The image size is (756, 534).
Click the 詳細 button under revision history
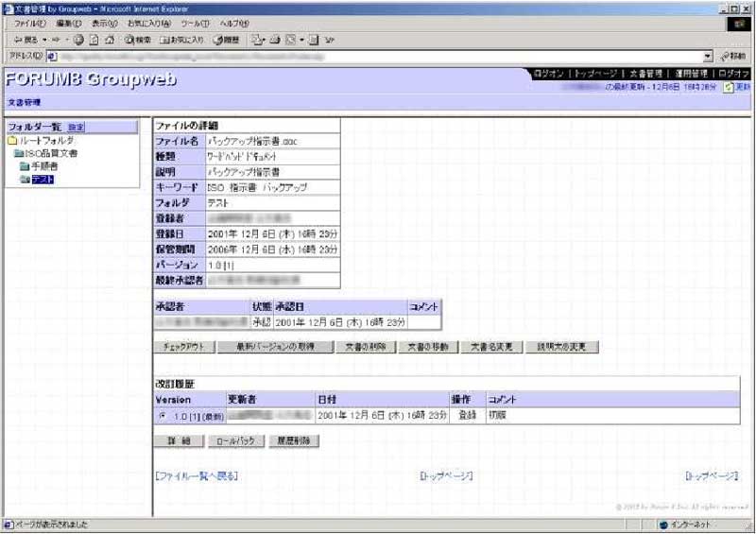pyautogui.click(x=179, y=440)
